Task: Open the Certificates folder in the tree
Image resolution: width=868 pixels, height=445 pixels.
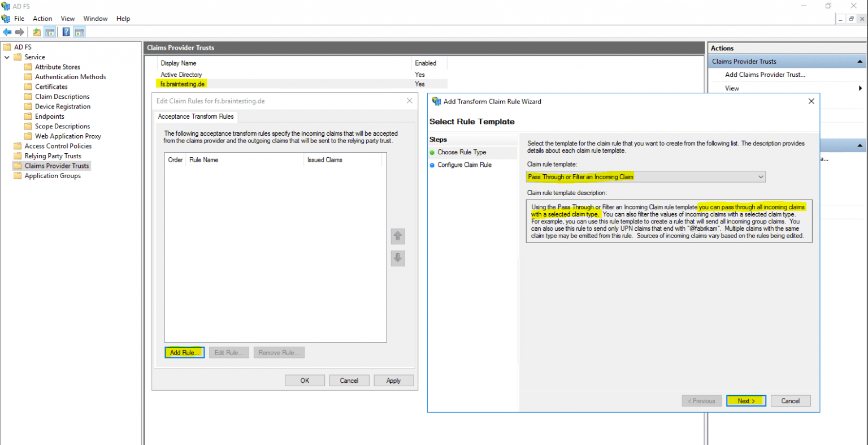Action: pyautogui.click(x=51, y=87)
